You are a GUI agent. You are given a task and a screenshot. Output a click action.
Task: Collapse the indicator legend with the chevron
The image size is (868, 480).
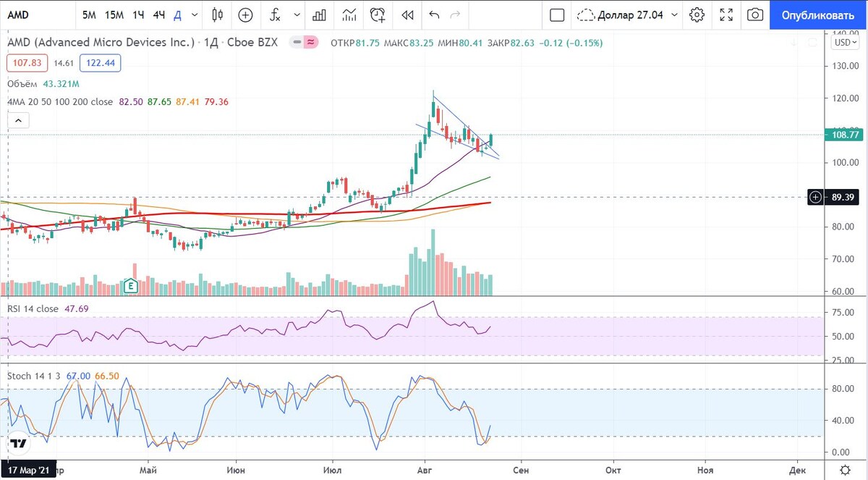click(x=19, y=121)
